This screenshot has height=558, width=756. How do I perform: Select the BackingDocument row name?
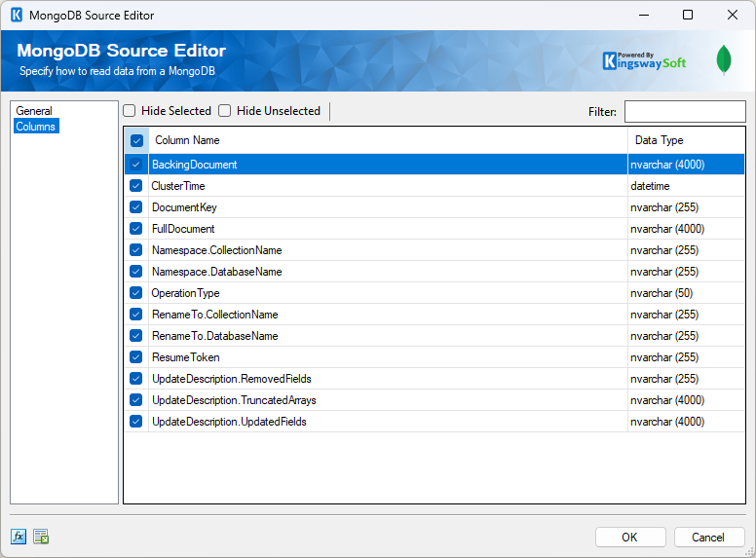[194, 165]
